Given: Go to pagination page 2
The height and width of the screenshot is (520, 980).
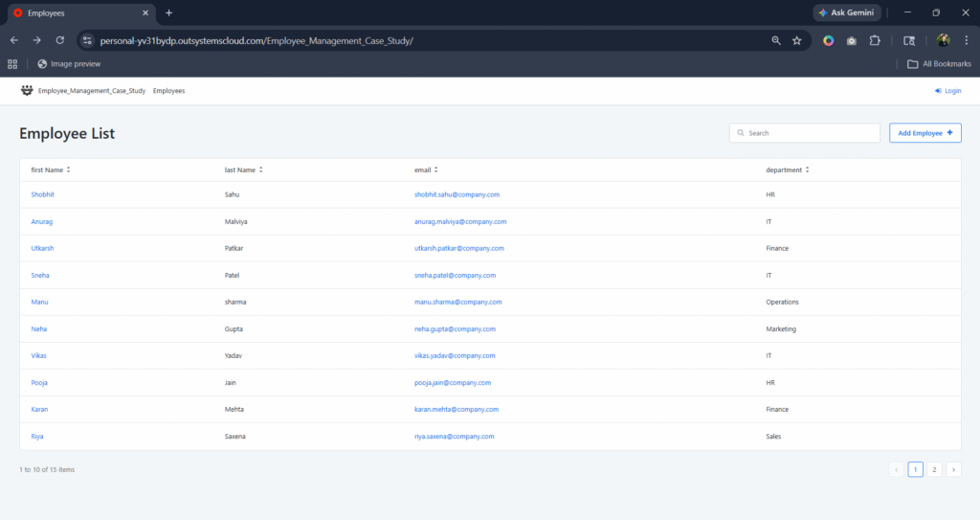Looking at the screenshot, I should pos(934,469).
